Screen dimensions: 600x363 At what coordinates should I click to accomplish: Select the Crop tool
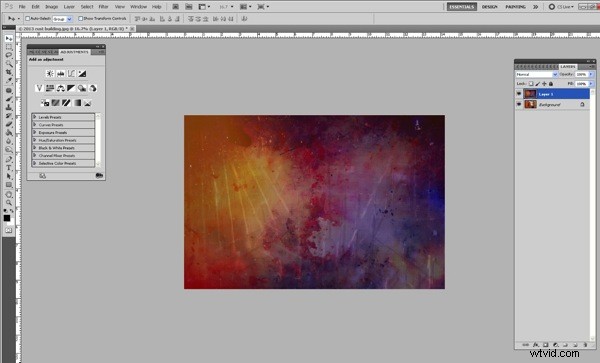(8, 72)
